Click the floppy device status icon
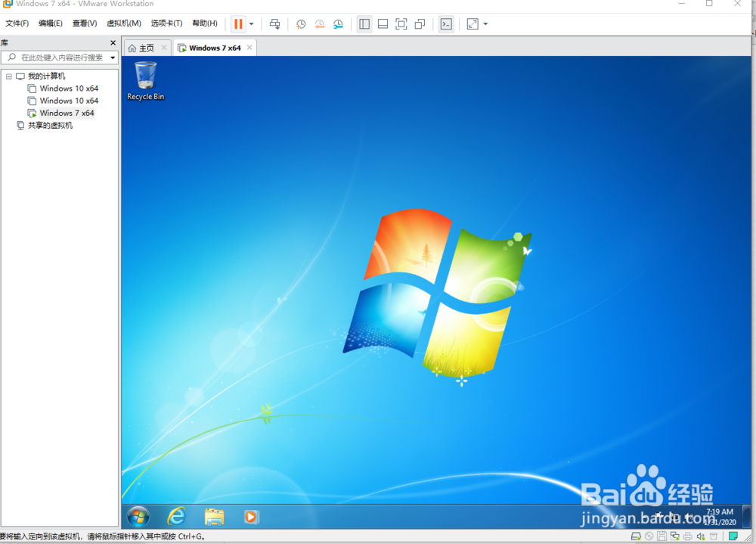Screen dimensions: 756x544 (662, 536)
